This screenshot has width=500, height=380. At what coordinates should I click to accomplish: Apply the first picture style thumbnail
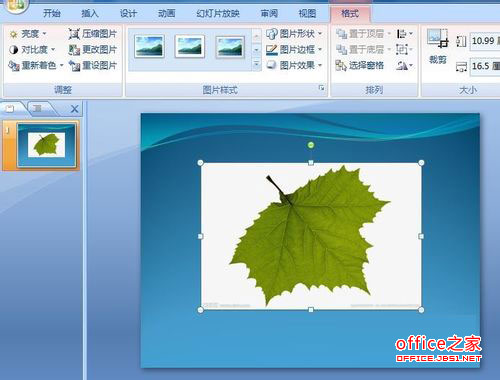149,46
